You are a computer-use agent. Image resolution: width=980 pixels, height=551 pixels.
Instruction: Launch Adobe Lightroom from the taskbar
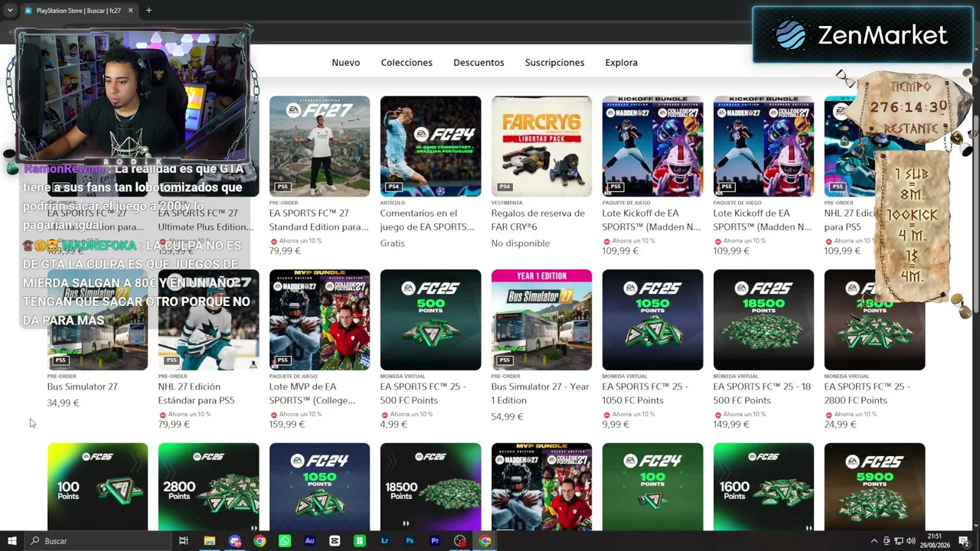pos(384,541)
